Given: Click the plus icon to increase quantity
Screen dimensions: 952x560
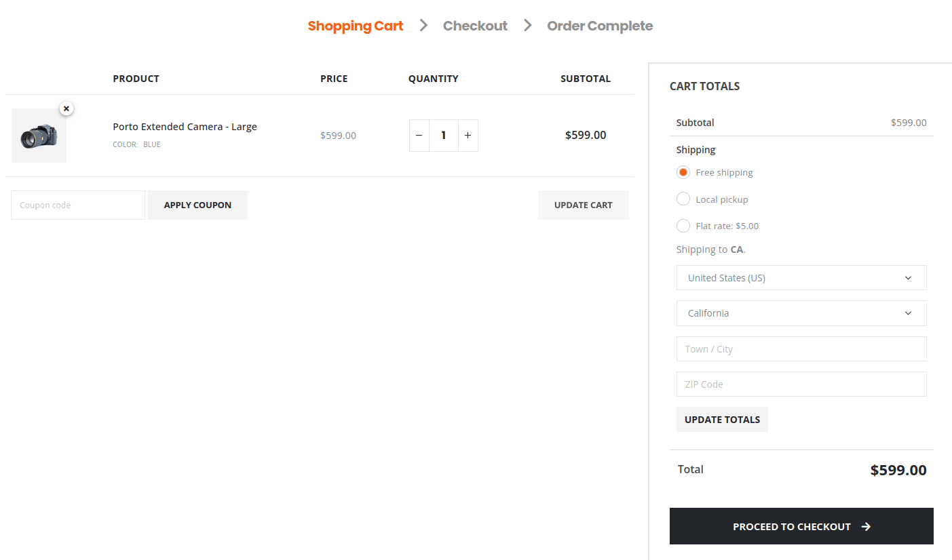Looking at the screenshot, I should coord(468,135).
